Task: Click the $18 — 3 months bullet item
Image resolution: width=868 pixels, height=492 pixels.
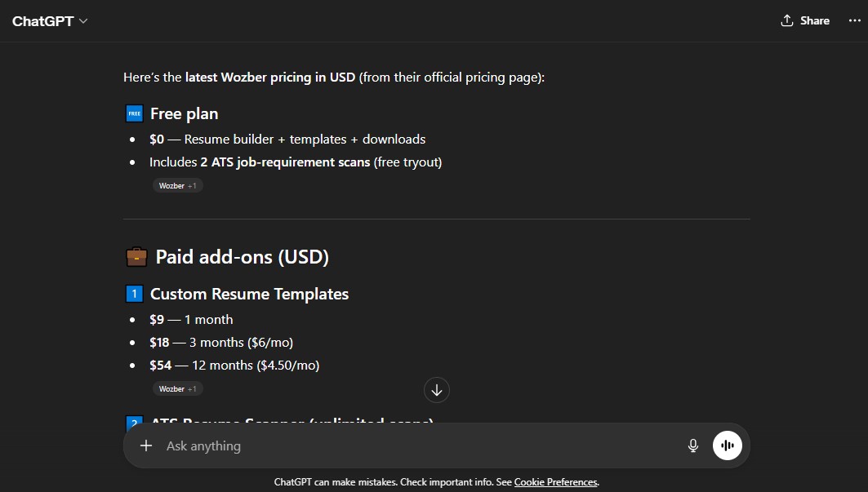Action: pos(221,342)
